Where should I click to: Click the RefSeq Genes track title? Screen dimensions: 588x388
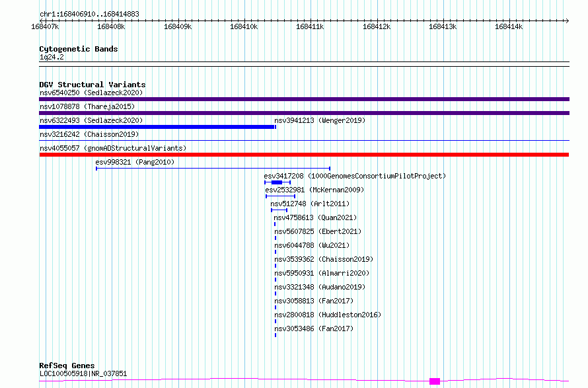pyautogui.click(x=67, y=366)
